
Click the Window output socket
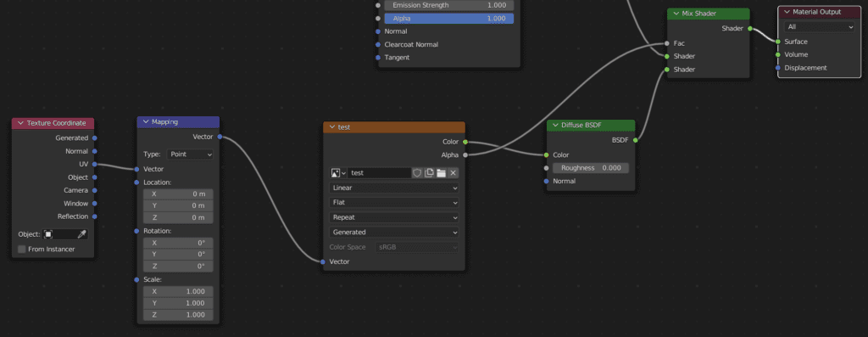click(95, 204)
